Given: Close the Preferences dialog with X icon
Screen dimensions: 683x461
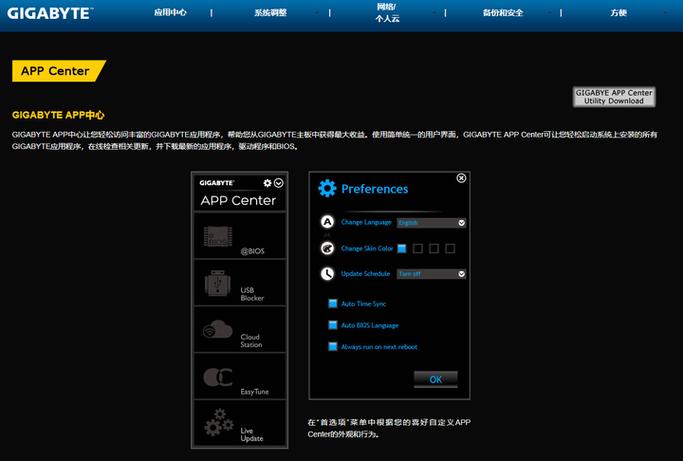Looking at the screenshot, I should 461,178.
